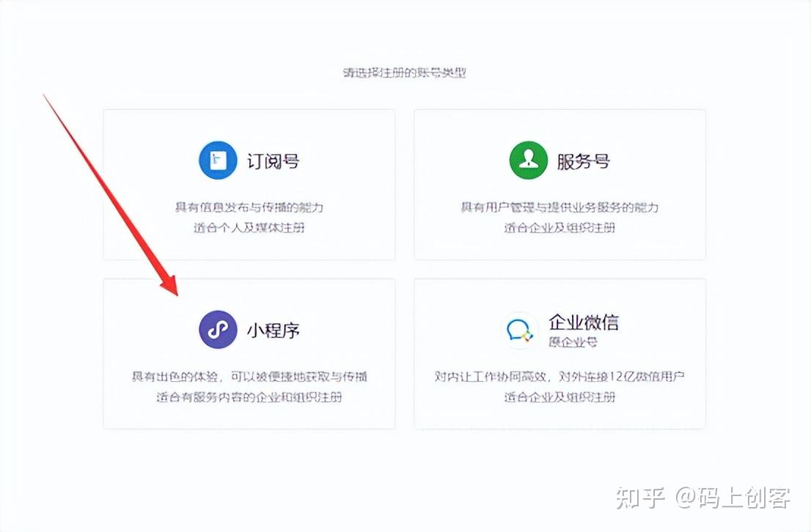Viewport: 811px width, 532px height.
Task: Open the 小程序 account type card
Action: click(249, 354)
